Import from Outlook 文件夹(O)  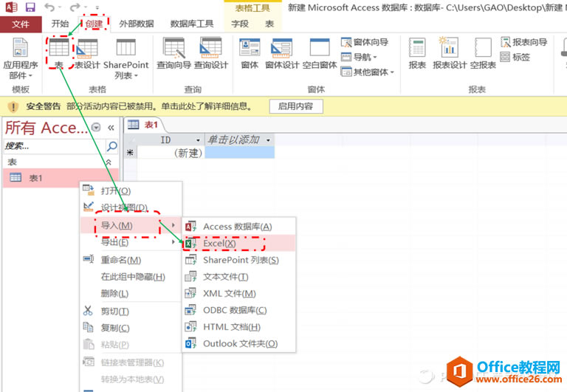coord(239,343)
